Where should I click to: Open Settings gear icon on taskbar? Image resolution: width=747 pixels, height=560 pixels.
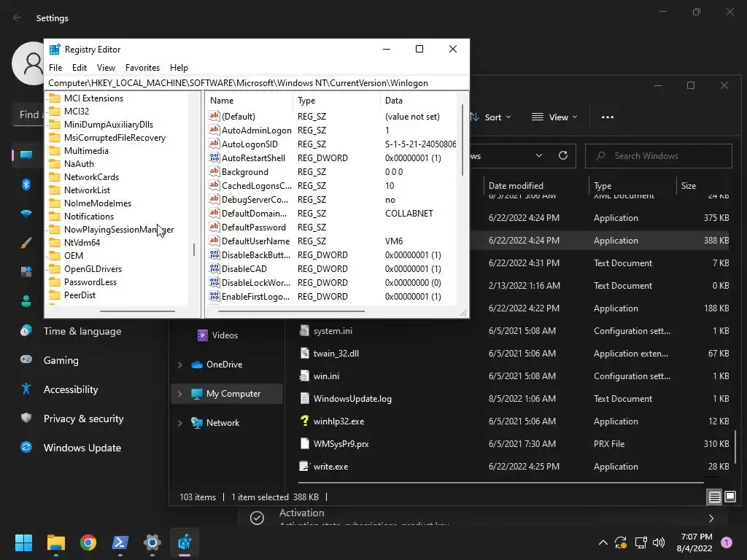click(152, 542)
